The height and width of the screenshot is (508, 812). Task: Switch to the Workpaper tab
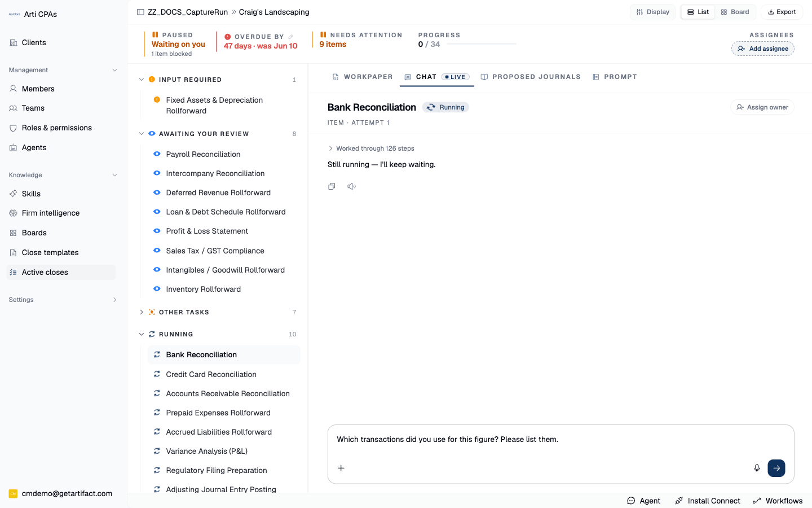point(363,77)
